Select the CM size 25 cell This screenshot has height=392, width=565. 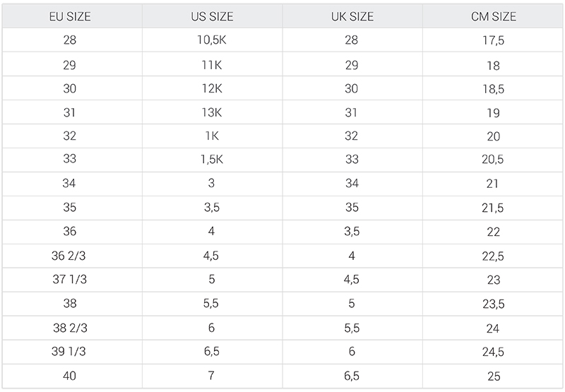(493, 376)
